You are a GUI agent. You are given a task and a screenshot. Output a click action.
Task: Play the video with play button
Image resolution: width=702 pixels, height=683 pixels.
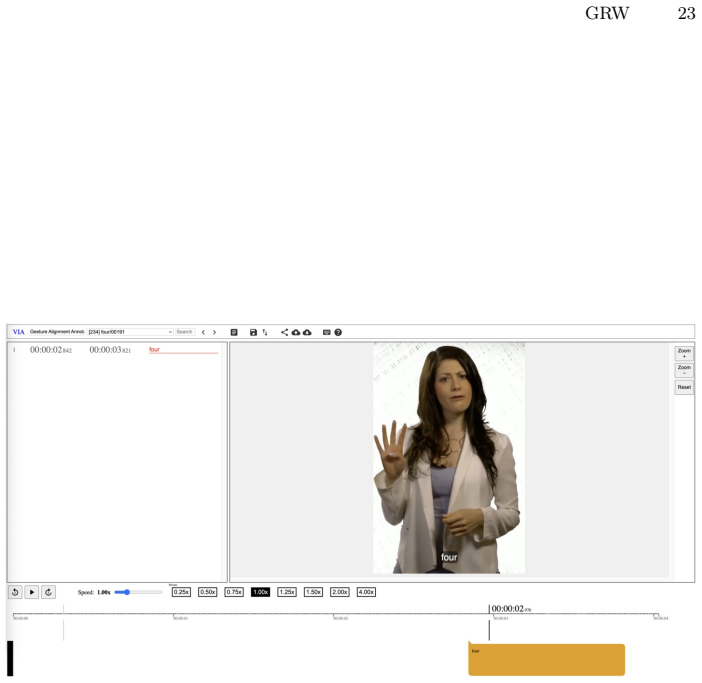coord(32,592)
